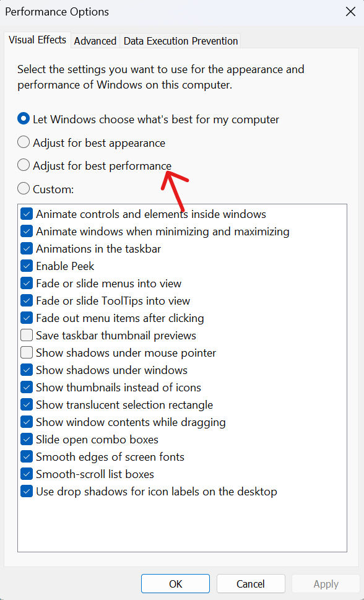Image resolution: width=364 pixels, height=600 pixels.
Task: Open the Data Execution Prevention tab
Action: pyautogui.click(x=181, y=41)
